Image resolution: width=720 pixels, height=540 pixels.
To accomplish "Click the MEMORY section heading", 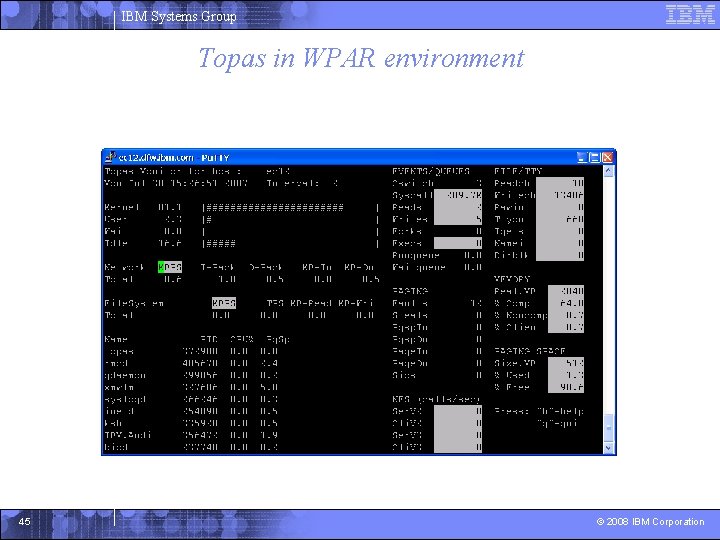I will tap(512, 279).
